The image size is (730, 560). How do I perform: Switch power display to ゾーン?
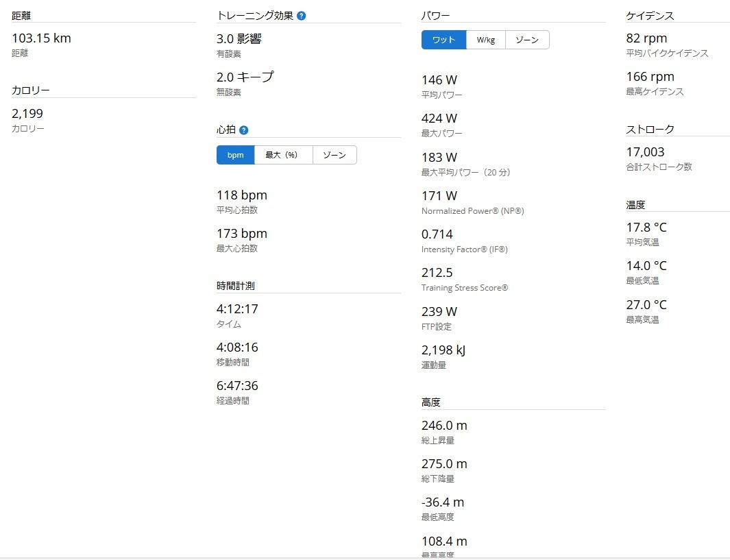tap(527, 40)
